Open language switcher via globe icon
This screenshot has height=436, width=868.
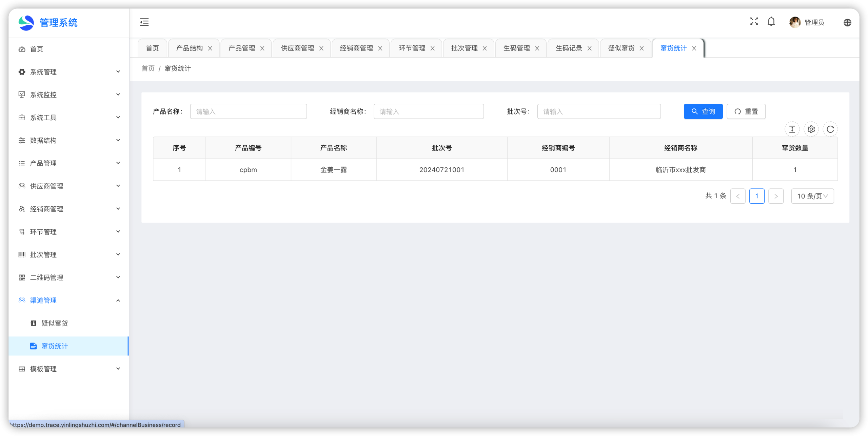click(x=847, y=23)
